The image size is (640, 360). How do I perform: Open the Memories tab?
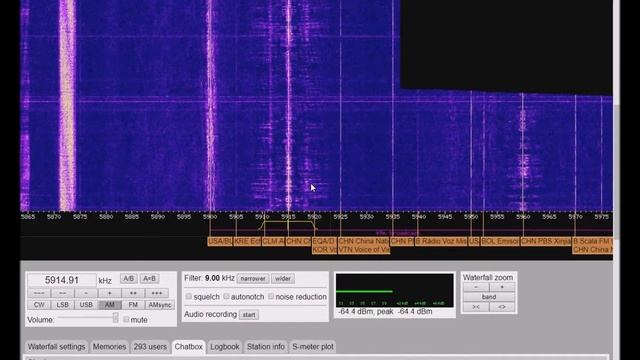pos(109,347)
